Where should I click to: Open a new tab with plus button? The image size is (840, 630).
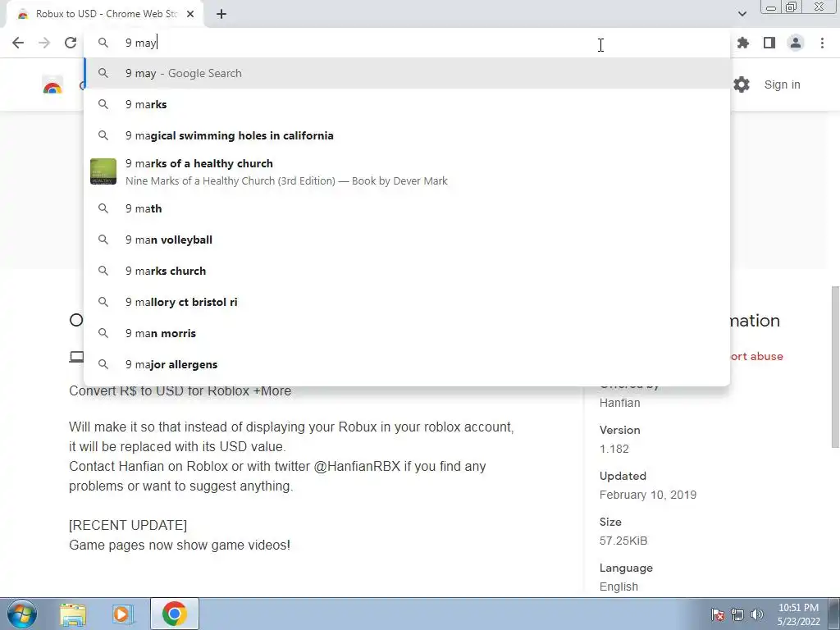[221, 14]
